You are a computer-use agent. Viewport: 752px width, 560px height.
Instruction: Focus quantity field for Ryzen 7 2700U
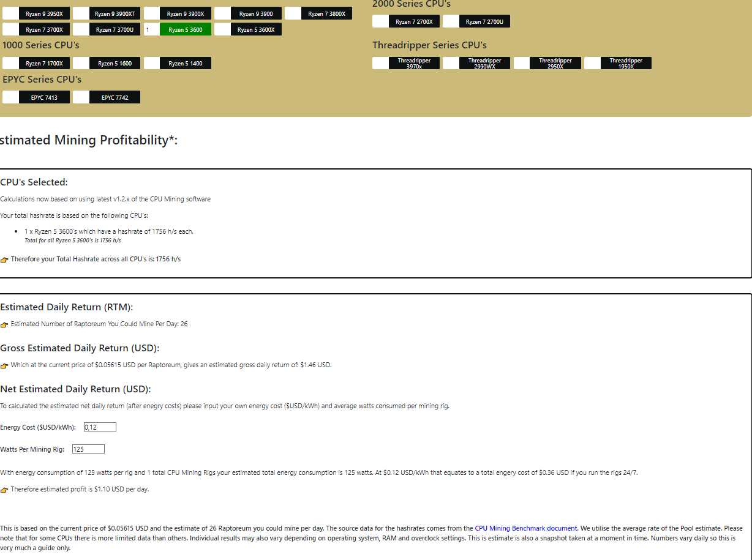click(x=451, y=21)
